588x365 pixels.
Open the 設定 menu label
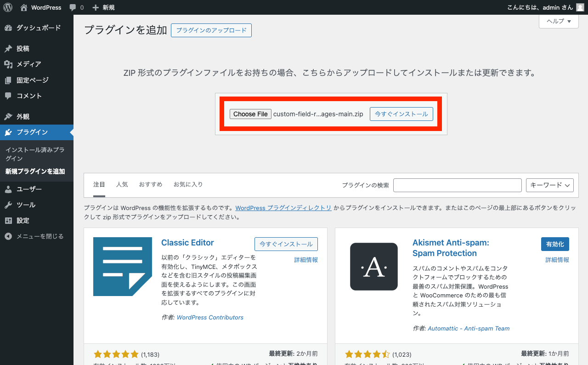(23, 221)
